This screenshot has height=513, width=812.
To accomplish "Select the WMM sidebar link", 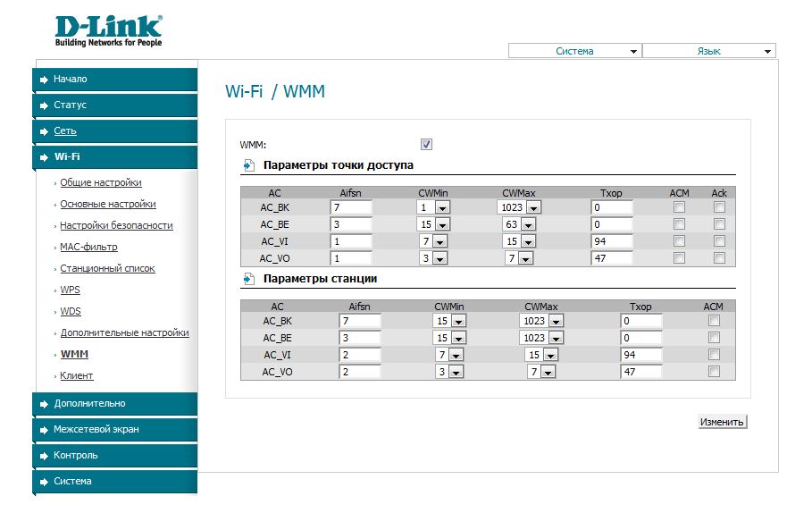I will [x=74, y=354].
